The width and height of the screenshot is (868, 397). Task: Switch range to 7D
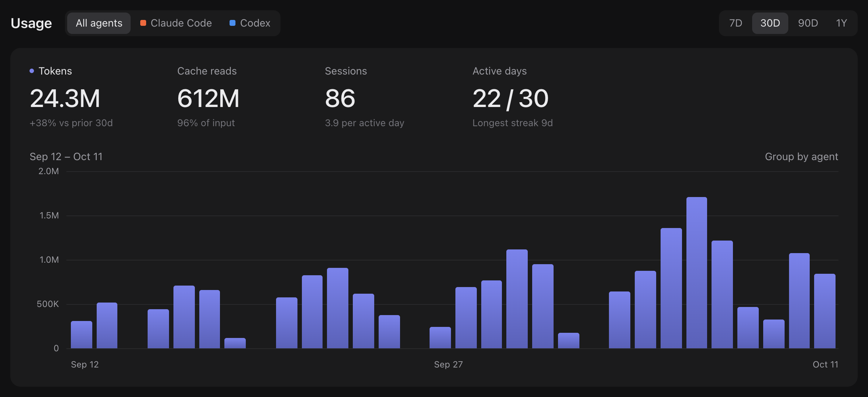(736, 23)
